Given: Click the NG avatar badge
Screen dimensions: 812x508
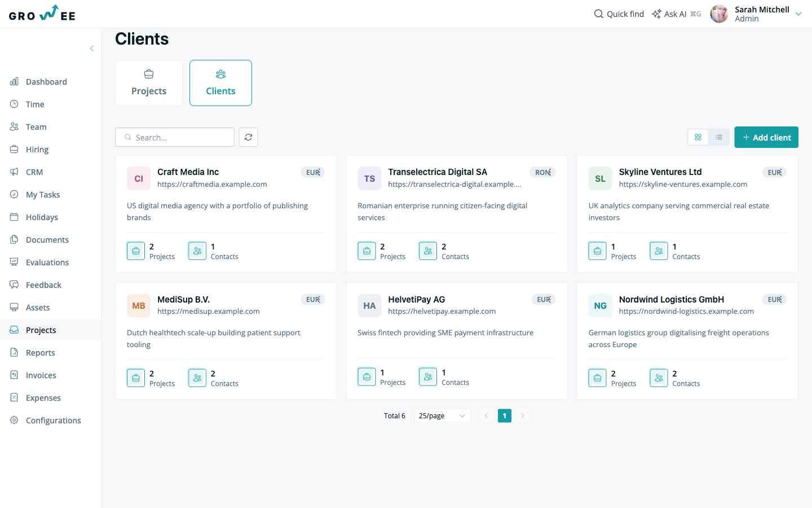Looking at the screenshot, I should [601, 305].
